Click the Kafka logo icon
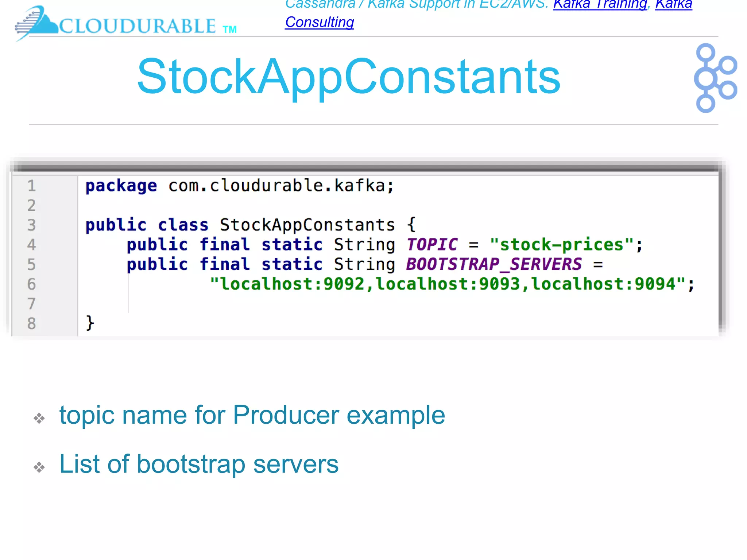The height and width of the screenshot is (560, 747). [x=714, y=78]
